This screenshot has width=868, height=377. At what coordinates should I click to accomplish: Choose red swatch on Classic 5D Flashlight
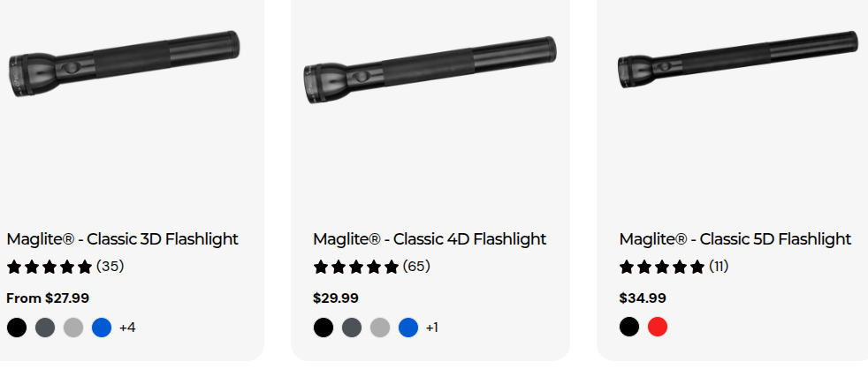pyautogui.click(x=658, y=327)
